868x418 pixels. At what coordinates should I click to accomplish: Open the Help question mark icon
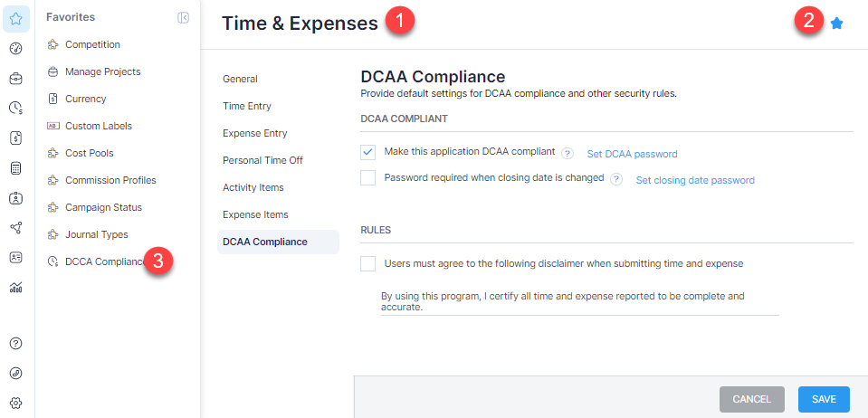16,343
